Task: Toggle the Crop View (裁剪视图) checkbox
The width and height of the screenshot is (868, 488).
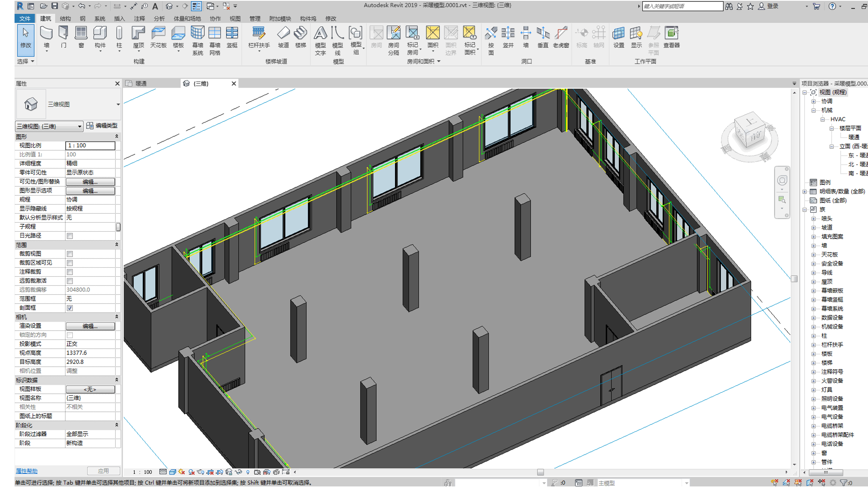Action: 70,254
